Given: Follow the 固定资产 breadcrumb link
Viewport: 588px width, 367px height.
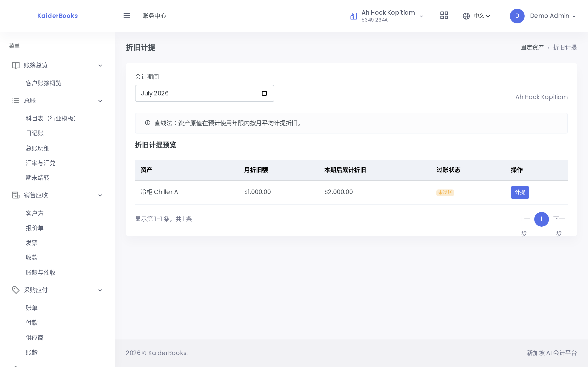Looking at the screenshot, I should (532, 47).
